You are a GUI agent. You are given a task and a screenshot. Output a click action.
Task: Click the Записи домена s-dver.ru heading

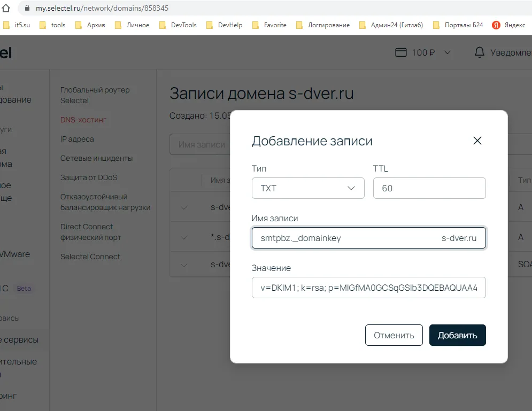[x=261, y=93]
